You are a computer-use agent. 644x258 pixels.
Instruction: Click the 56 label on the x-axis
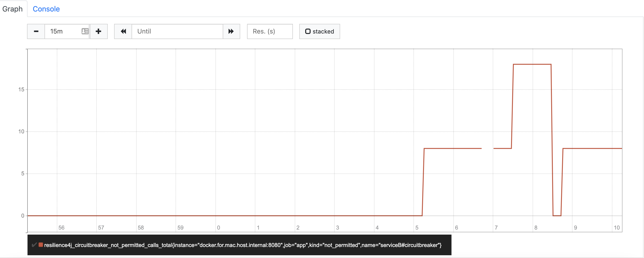(61, 227)
